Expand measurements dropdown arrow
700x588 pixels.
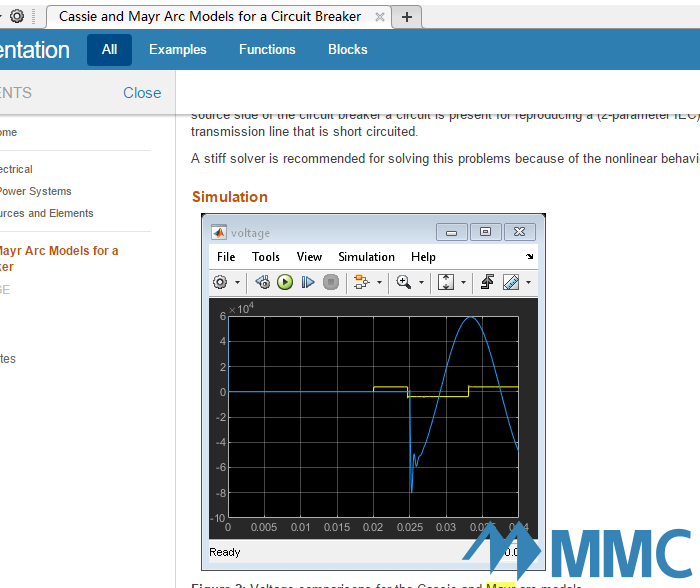pos(528,283)
